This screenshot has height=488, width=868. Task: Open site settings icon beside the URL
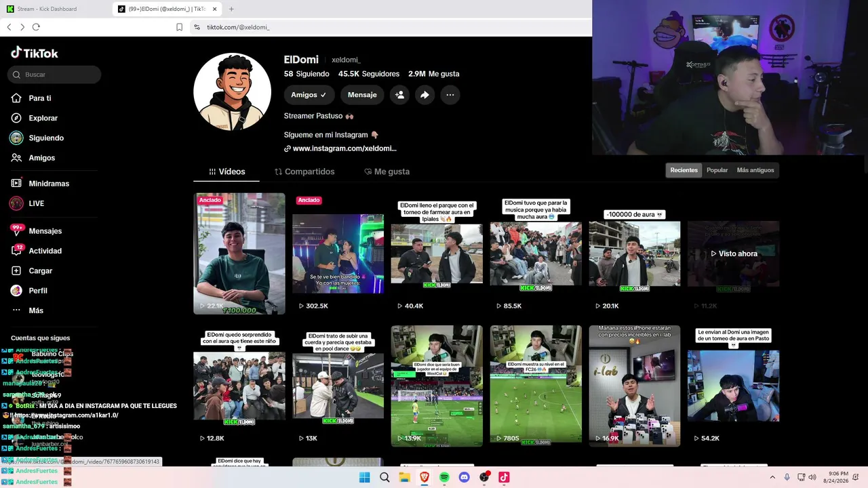(x=197, y=27)
